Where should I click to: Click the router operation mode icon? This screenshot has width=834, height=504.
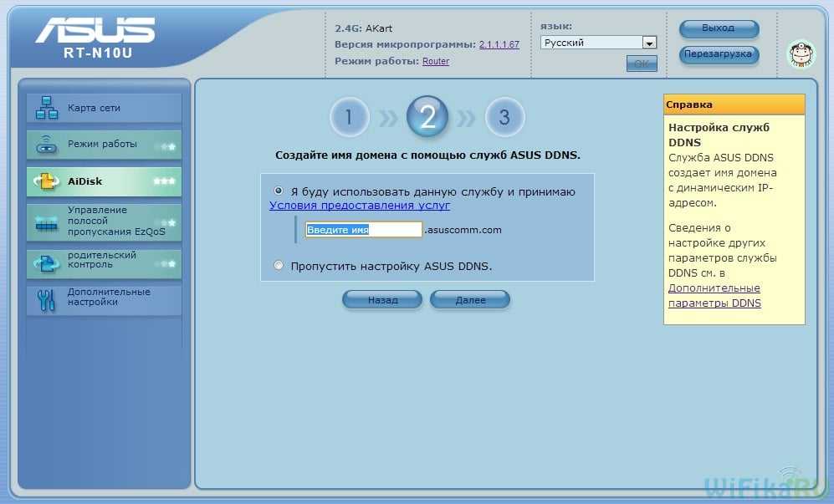pos(46,145)
